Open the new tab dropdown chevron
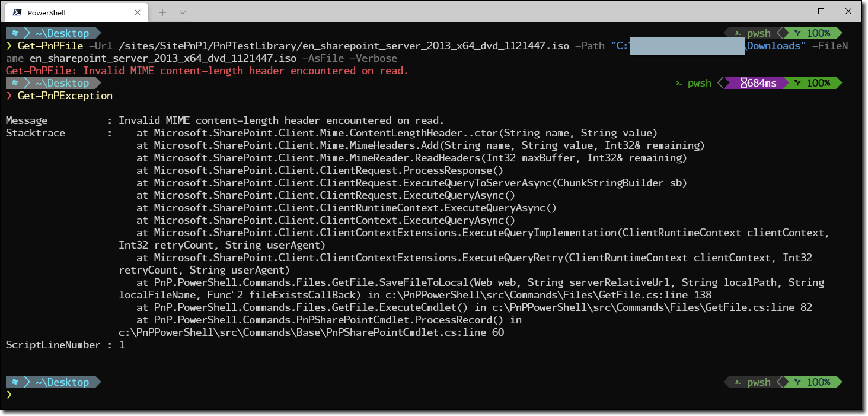Image resolution: width=868 pixels, height=416 pixels. [x=181, y=11]
